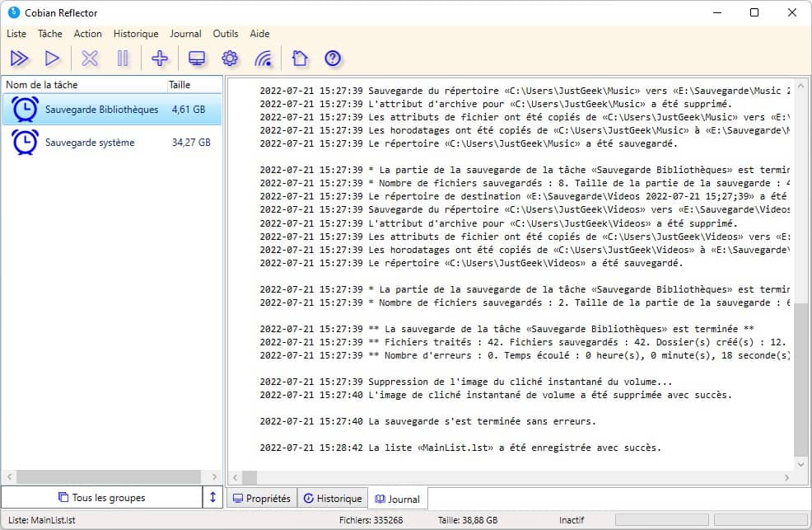Click log line 'La sauvegarde s'est terminée sans erreurs.'
The width and height of the screenshot is (812, 530).
pyautogui.click(x=427, y=421)
